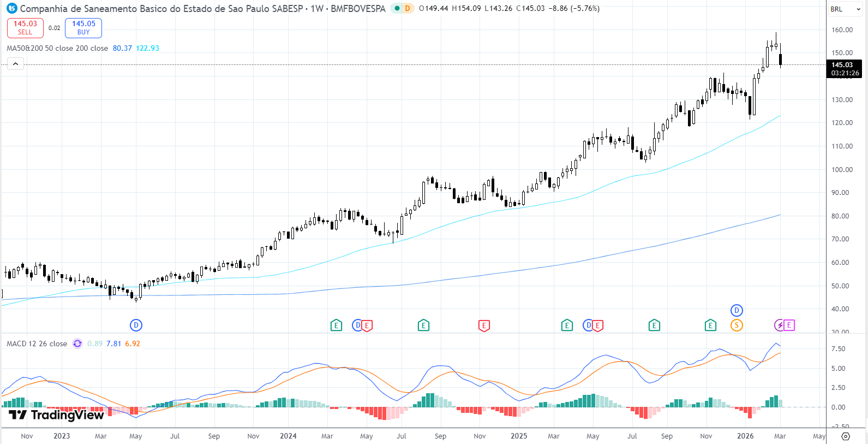868x444 pixels.
Task: Open the dividend marker near May 2023
Action: 136,325
